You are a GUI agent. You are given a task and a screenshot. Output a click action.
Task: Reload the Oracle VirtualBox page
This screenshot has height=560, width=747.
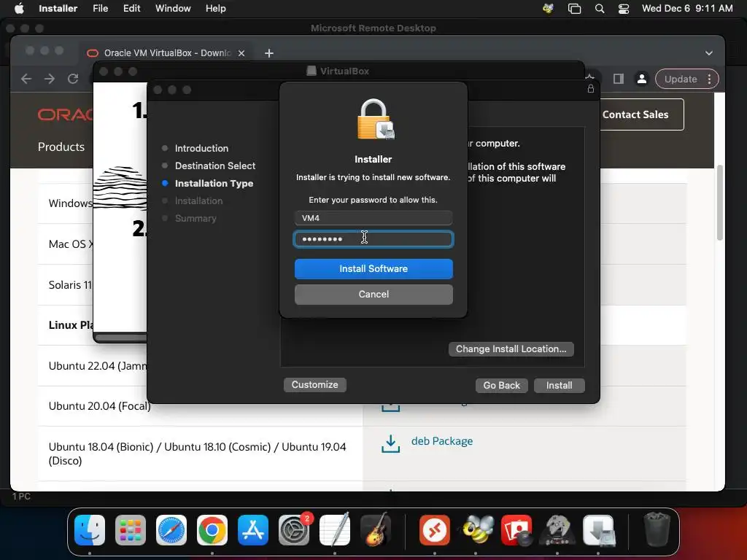coord(73,79)
